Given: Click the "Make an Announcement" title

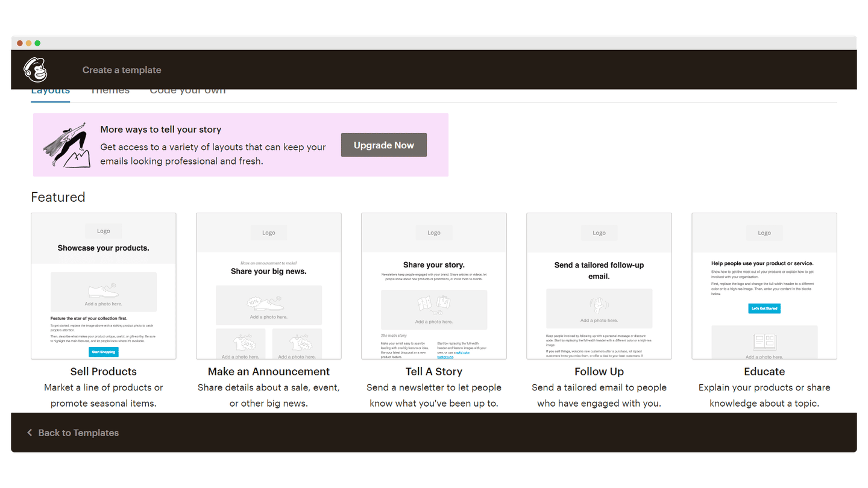Looking at the screenshot, I should coord(269,372).
